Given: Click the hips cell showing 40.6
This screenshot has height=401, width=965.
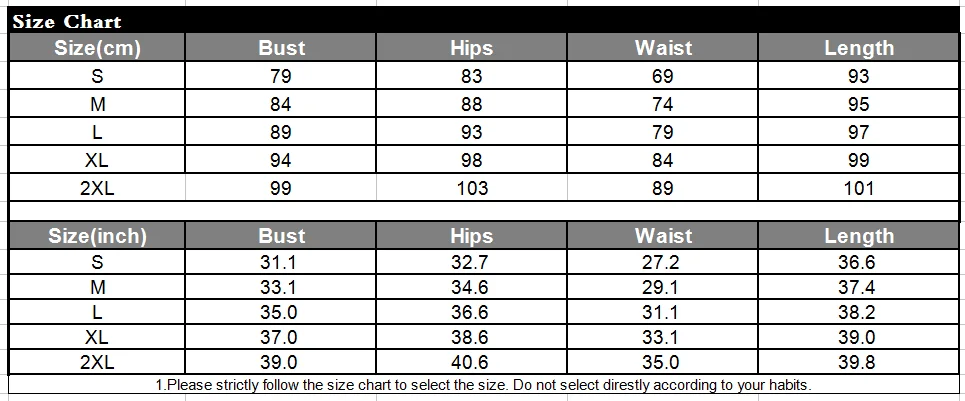Looking at the screenshot, I should (471, 362).
